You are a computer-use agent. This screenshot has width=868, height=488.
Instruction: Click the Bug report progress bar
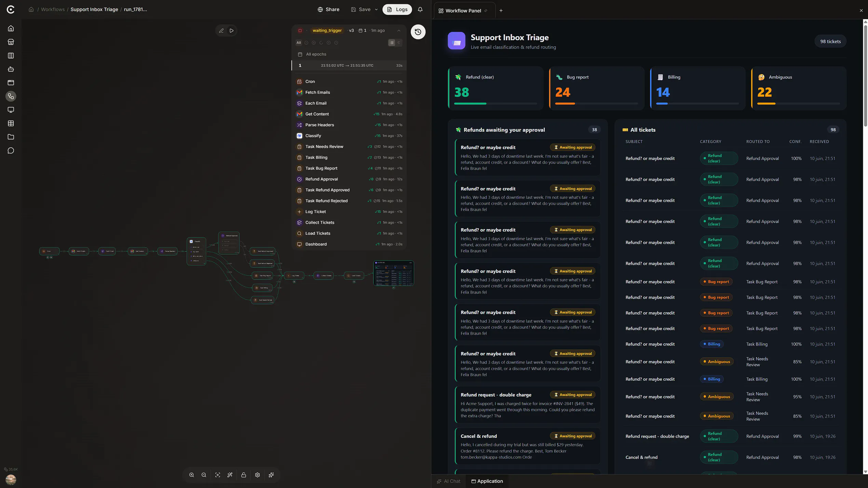[596, 104]
